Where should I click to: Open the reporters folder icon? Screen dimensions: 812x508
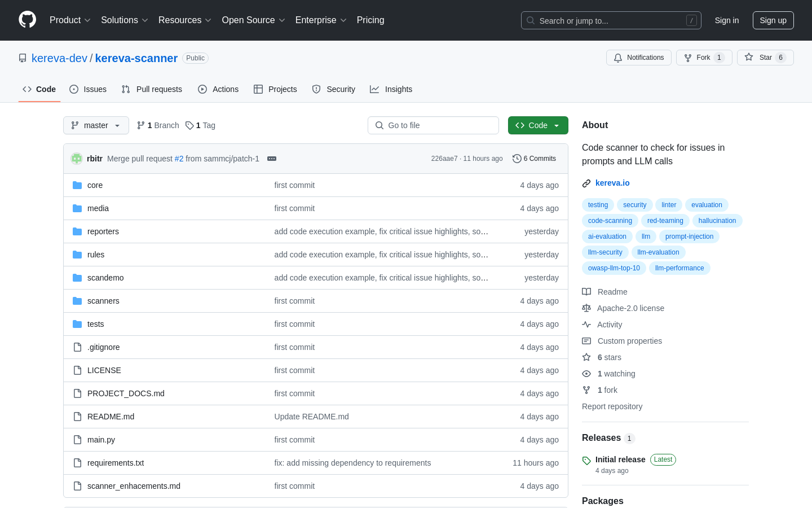point(77,231)
